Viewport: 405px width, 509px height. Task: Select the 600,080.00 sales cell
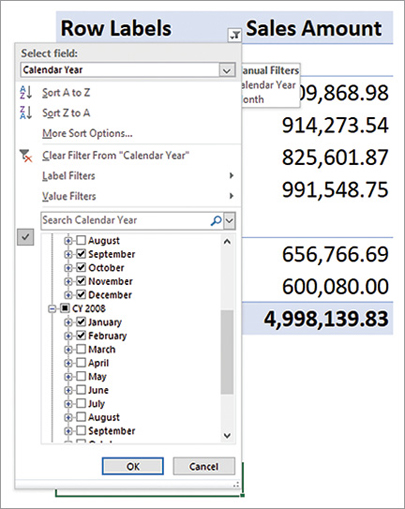click(x=335, y=286)
